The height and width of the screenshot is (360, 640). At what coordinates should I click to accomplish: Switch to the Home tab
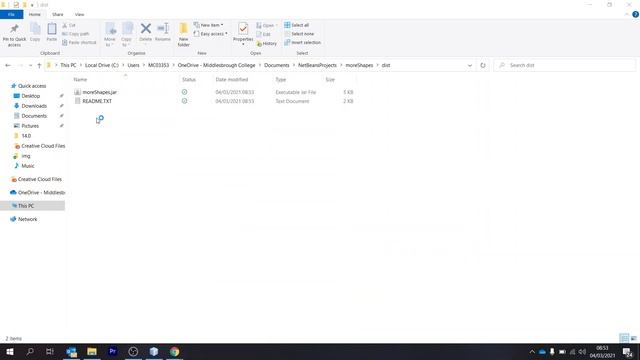(x=35, y=15)
